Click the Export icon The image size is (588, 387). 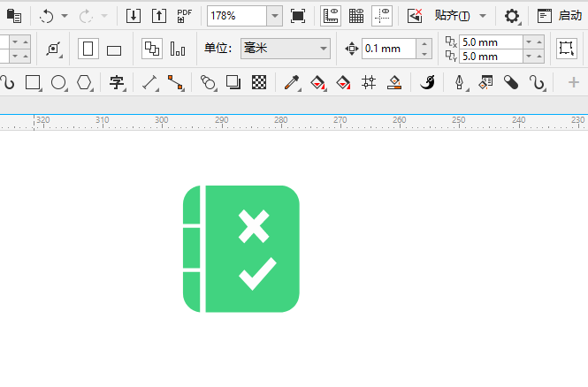pos(159,16)
